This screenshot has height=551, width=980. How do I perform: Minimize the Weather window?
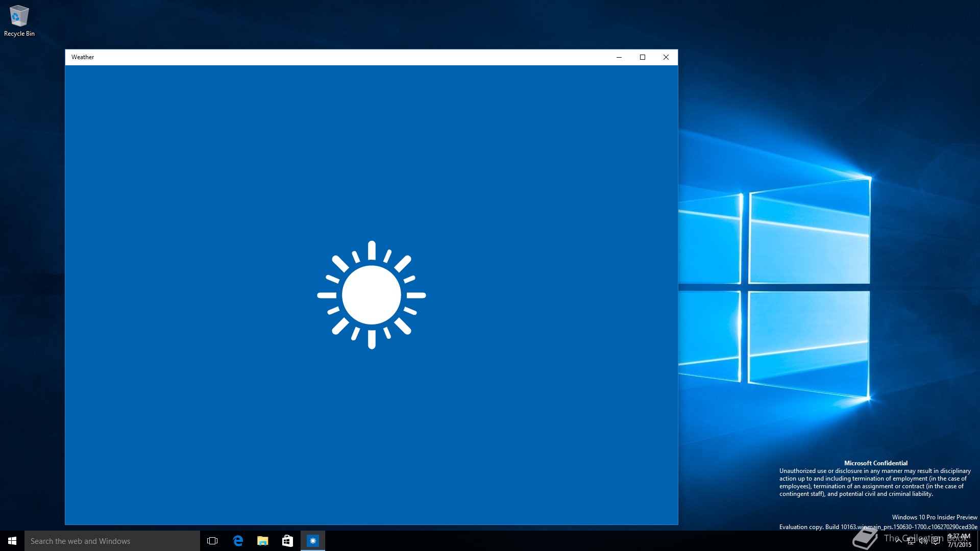[619, 57]
